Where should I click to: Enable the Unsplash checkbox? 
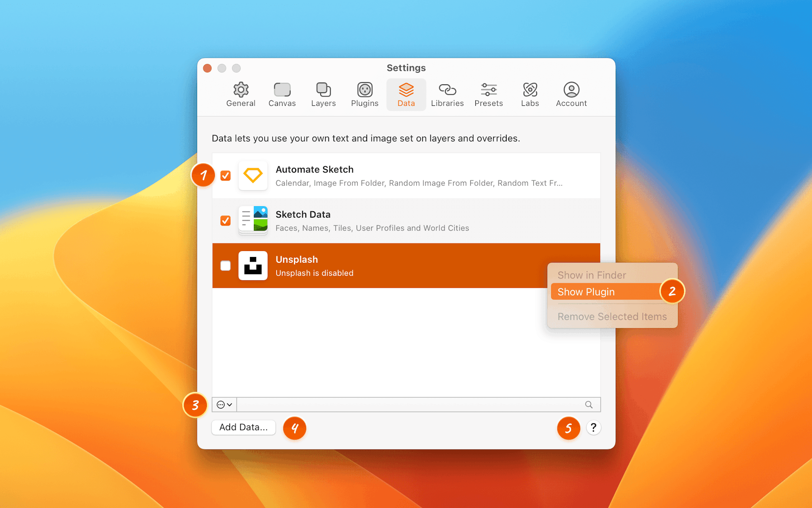tap(225, 265)
